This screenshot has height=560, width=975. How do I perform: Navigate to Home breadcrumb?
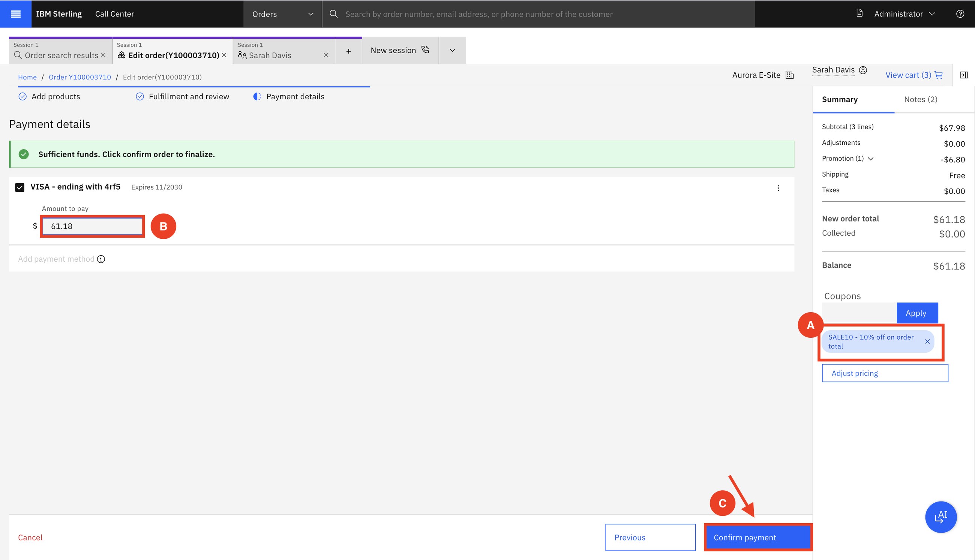(x=27, y=77)
